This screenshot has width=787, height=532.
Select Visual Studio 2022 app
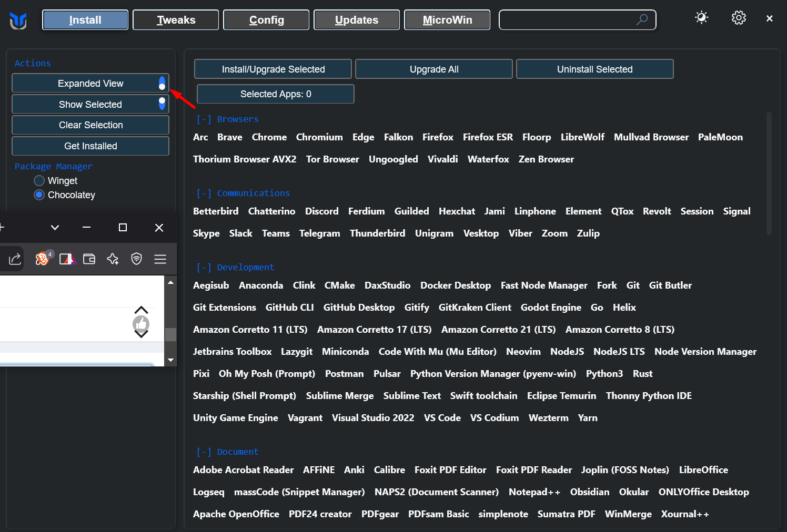[x=373, y=418]
